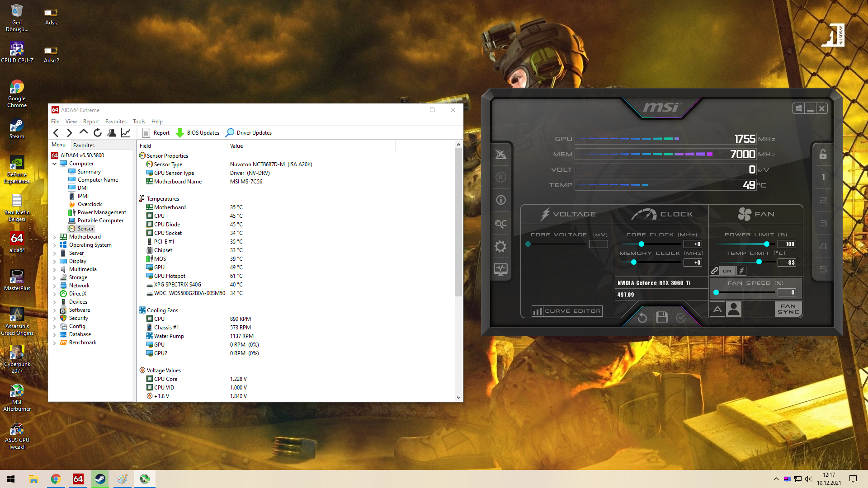Toggle the Fan Sync button

pyautogui.click(x=788, y=309)
